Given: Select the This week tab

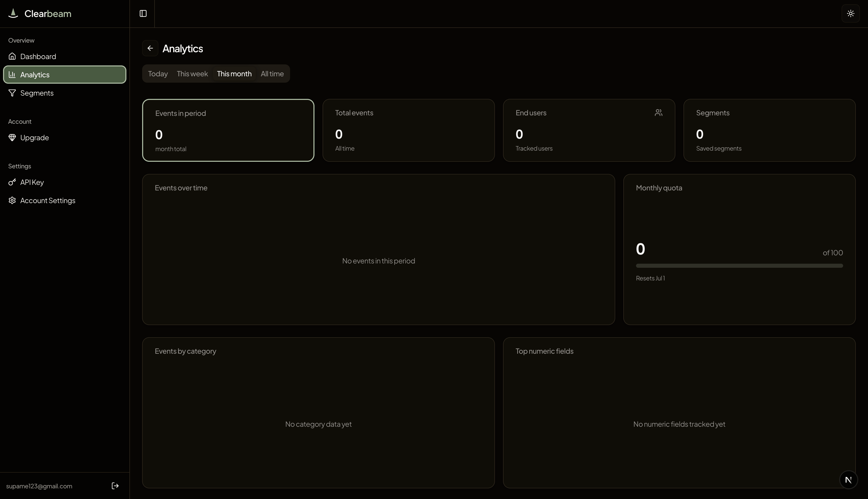Looking at the screenshot, I should (x=192, y=74).
